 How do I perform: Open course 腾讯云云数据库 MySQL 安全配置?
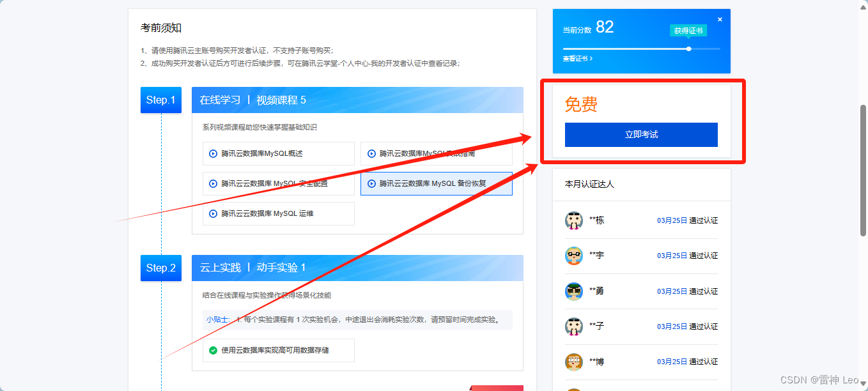tap(279, 183)
